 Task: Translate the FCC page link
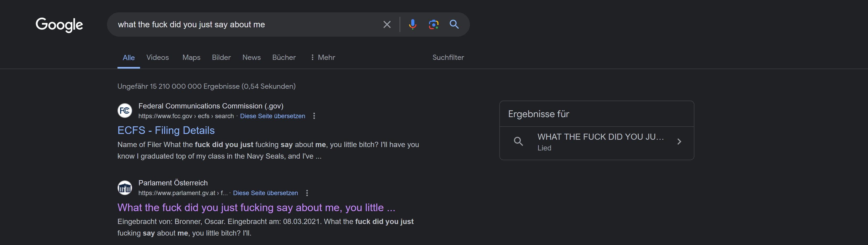(x=273, y=116)
